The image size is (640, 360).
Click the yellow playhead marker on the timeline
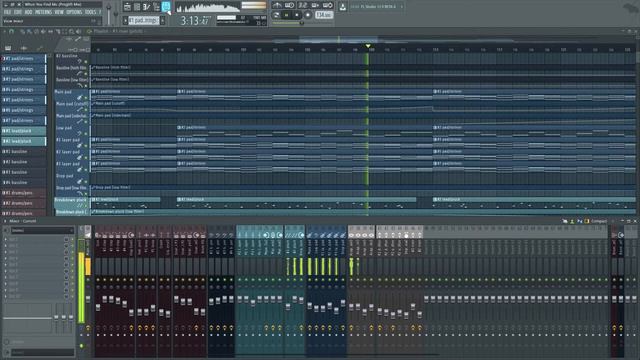tap(368, 46)
